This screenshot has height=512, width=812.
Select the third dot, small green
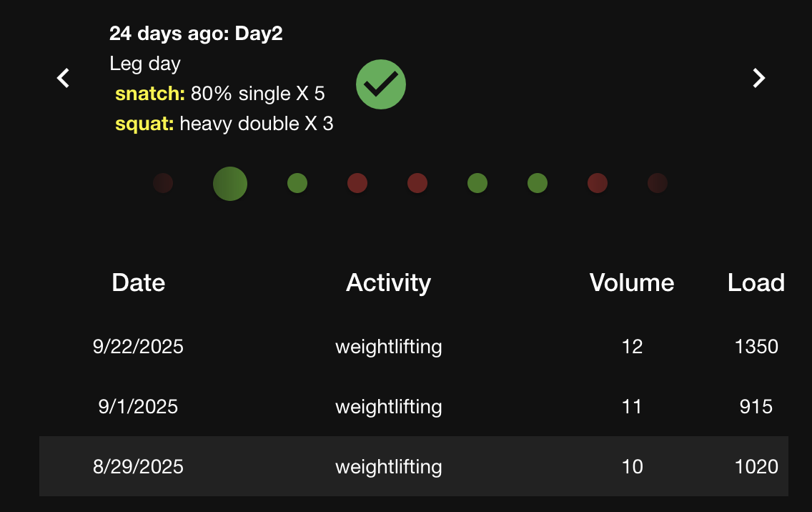click(297, 183)
